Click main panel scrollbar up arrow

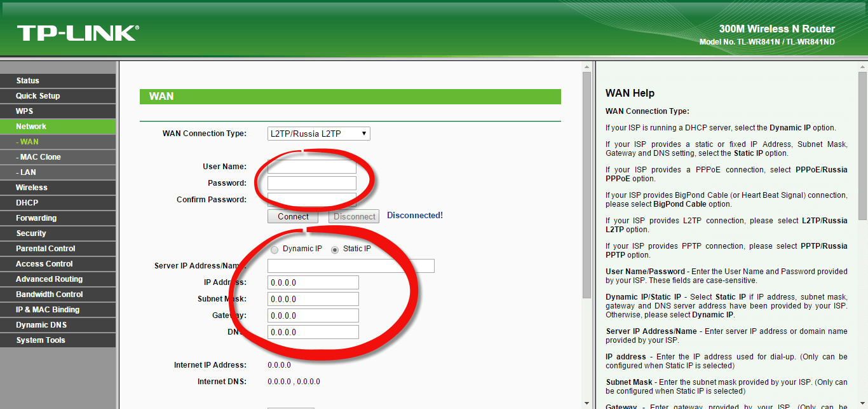587,67
